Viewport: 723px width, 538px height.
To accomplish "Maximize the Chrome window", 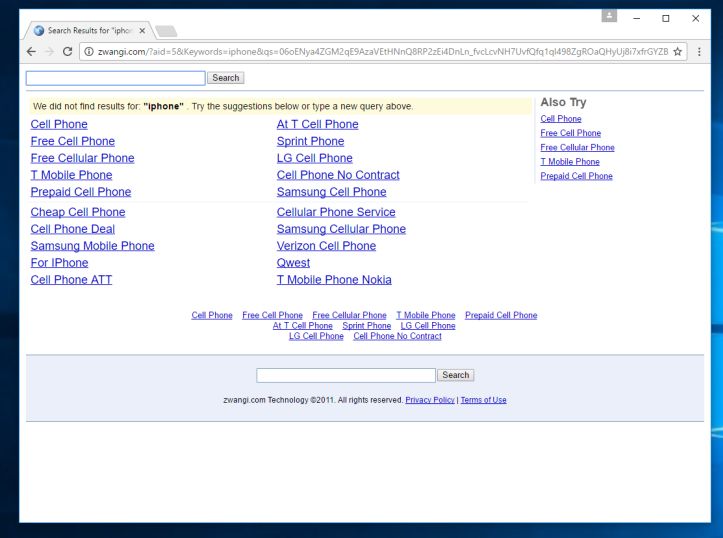I will pyautogui.click(x=666, y=18).
